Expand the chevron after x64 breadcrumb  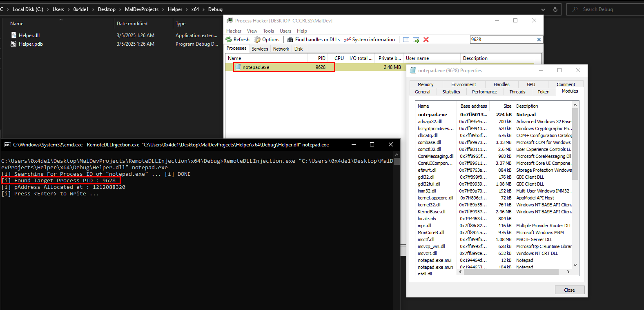point(204,9)
